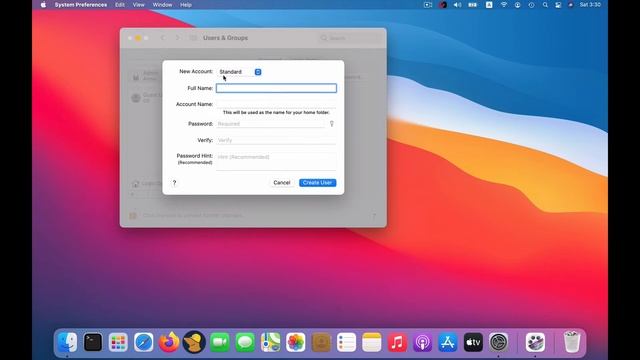
Task: Open the Window menu
Action: tap(162, 5)
